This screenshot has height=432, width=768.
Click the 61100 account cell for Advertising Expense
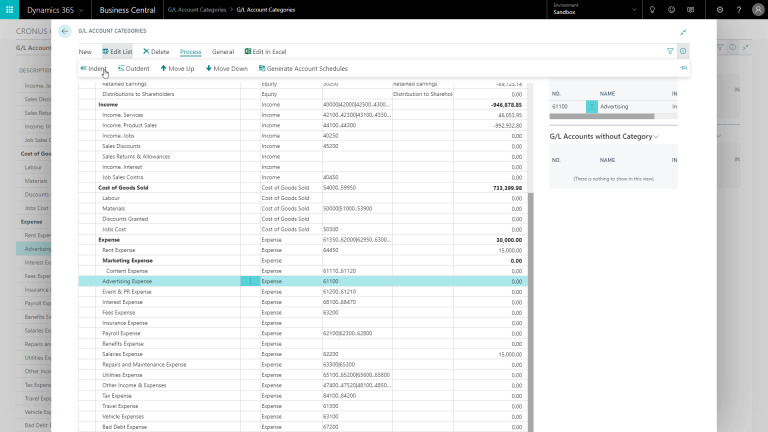tap(357, 281)
